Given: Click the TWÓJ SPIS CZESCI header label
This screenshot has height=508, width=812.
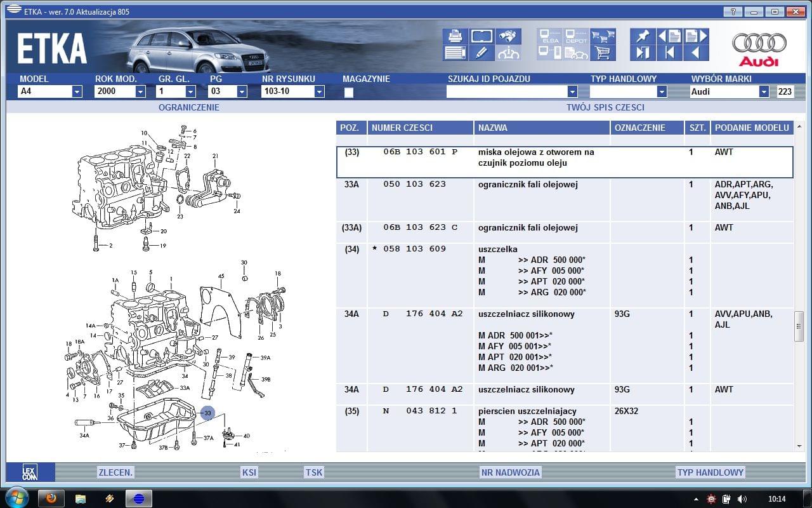Looking at the screenshot, I should [x=605, y=107].
